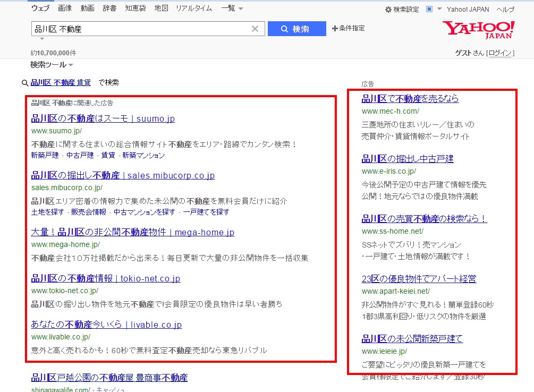Click the 中古戸建 sublink under suumo

click(x=80, y=155)
